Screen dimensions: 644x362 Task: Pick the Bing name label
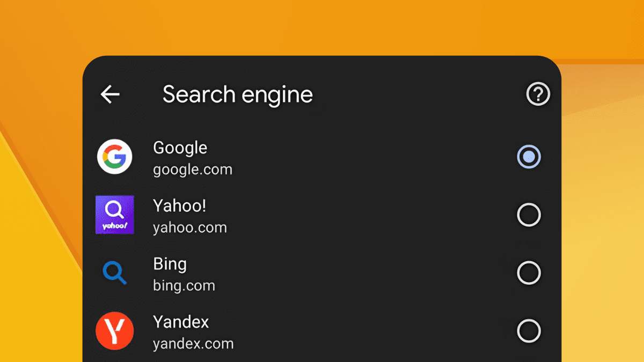170,264
